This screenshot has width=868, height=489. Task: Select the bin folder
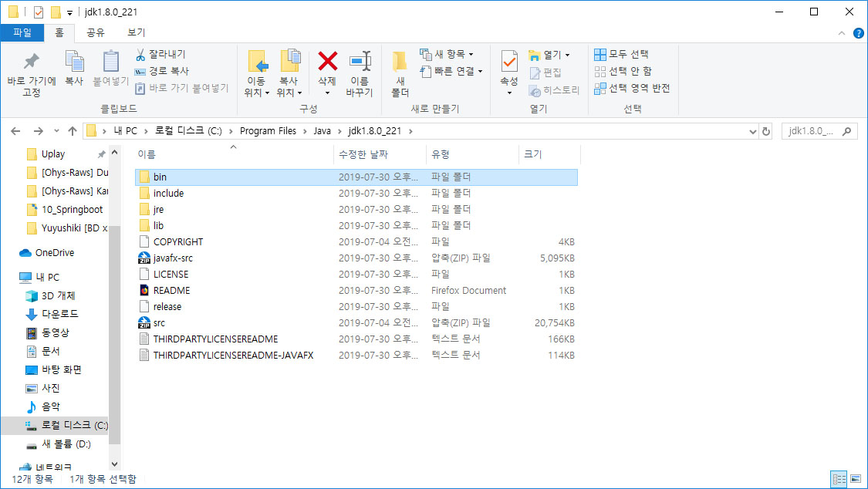356,177
